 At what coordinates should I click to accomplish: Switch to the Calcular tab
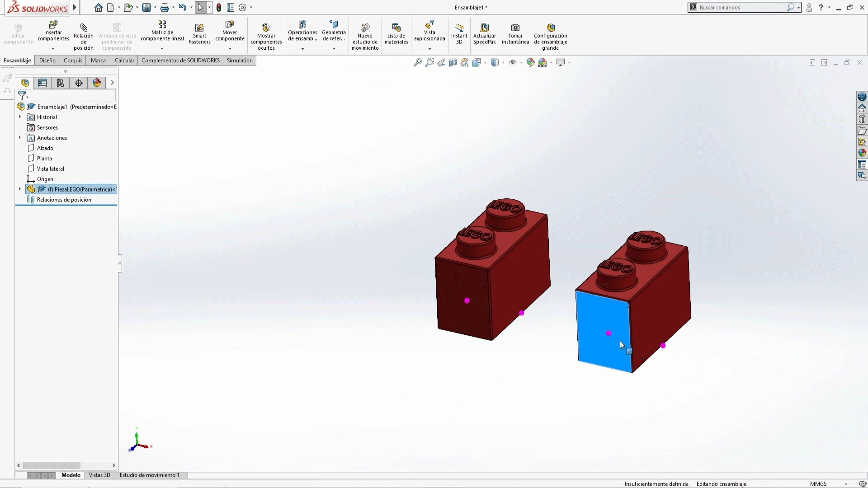click(124, 61)
